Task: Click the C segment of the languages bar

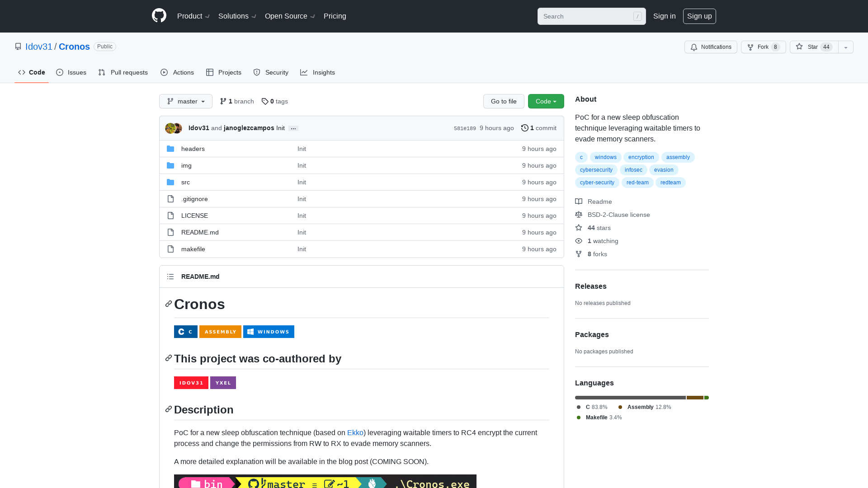Action: [x=630, y=398]
